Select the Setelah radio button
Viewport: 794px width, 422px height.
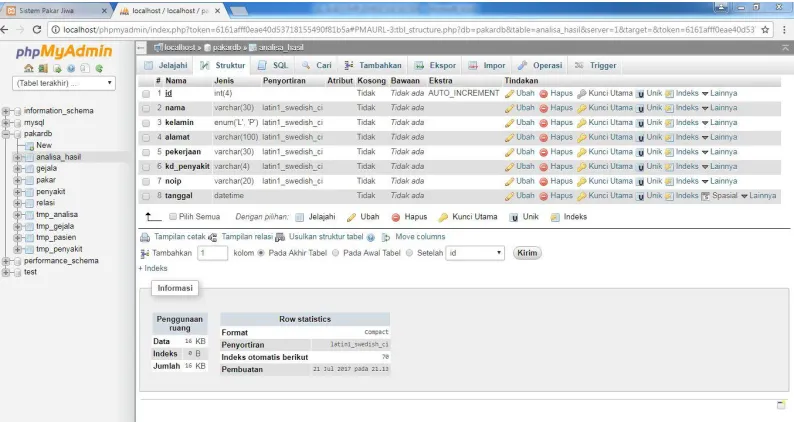click(x=409, y=253)
